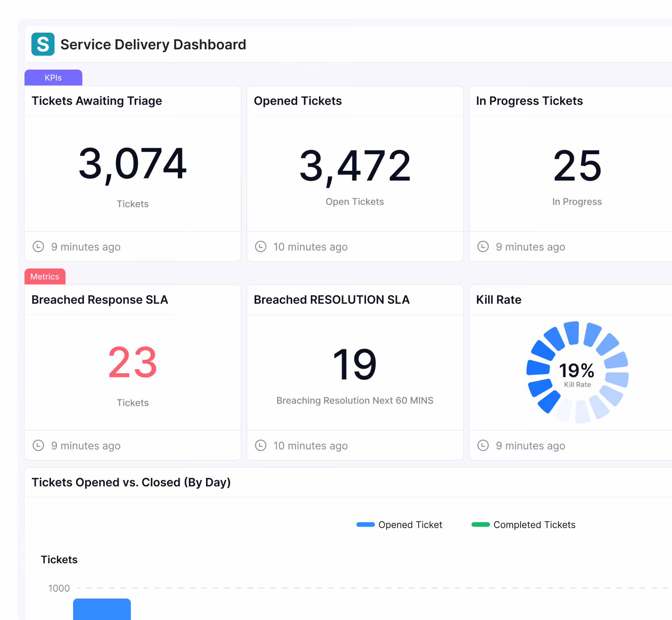Image resolution: width=672 pixels, height=620 pixels.
Task: Click 9 minutes ago under Kill Rate
Action: tap(530, 445)
